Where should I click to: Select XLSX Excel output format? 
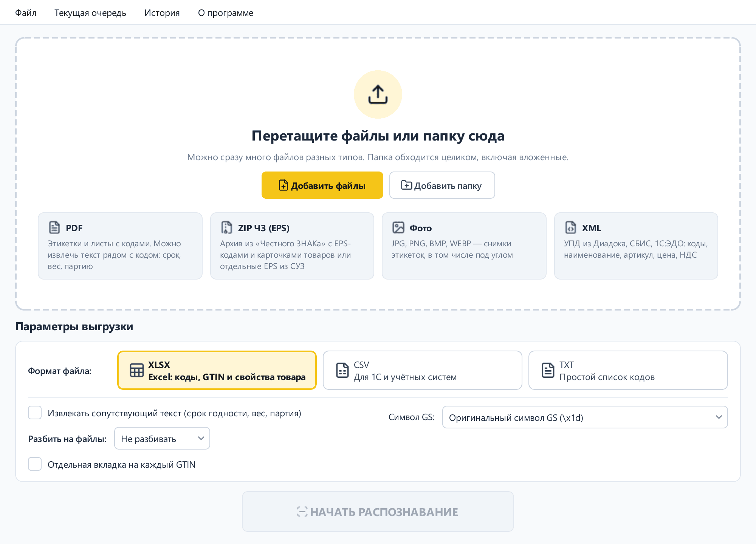[217, 370]
